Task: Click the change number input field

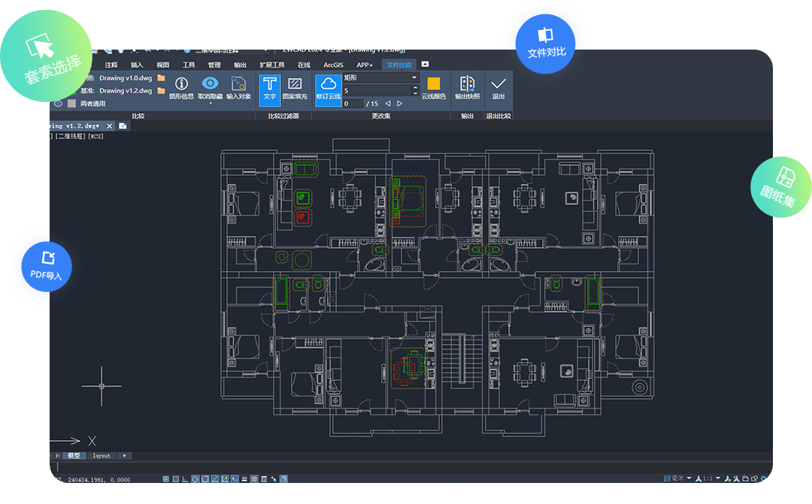Action: pos(353,104)
